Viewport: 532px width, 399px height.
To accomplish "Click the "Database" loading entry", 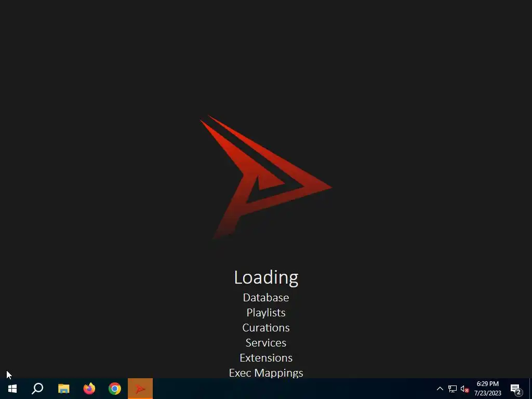I will pos(266,298).
